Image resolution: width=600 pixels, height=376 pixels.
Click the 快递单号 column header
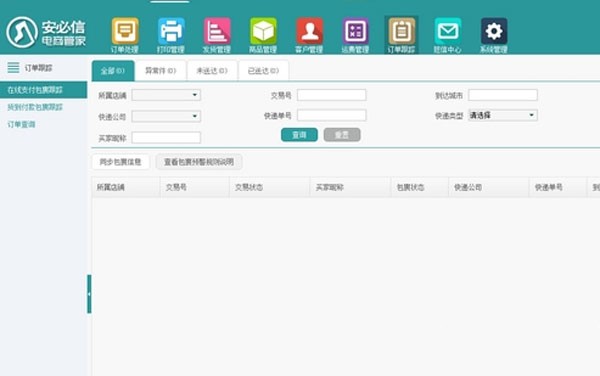(x=558, y=187)
